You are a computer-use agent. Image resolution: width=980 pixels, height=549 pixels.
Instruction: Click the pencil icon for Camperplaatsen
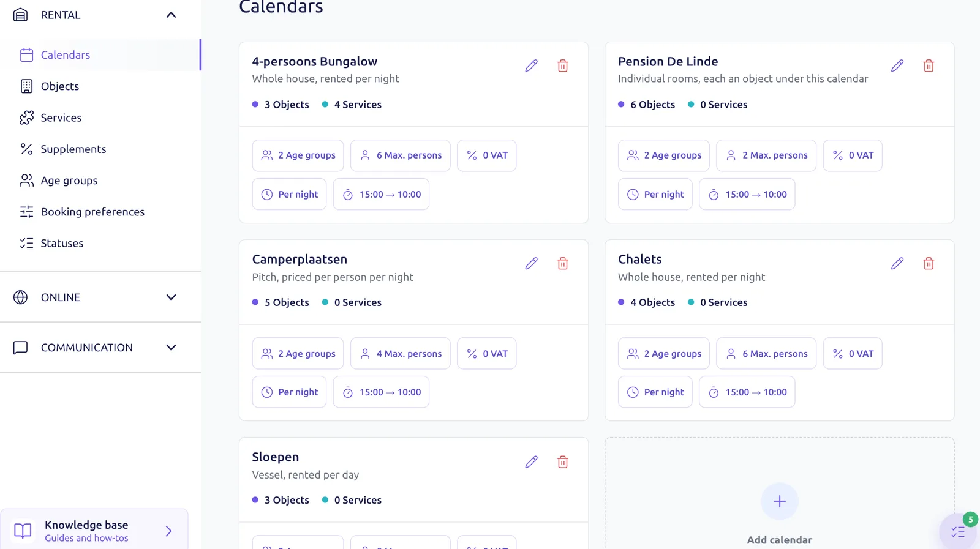pyautogui.click(x=531, y=263)
